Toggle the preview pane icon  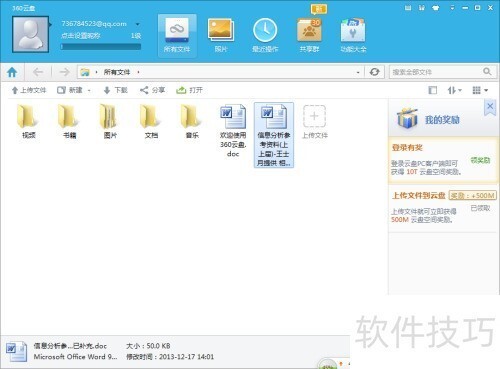[432, 90]
